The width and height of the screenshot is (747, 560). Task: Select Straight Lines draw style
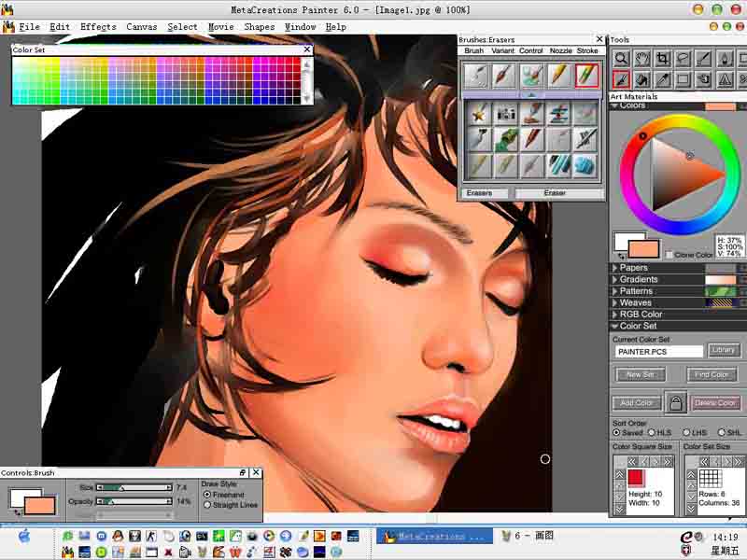pos(207,505)
